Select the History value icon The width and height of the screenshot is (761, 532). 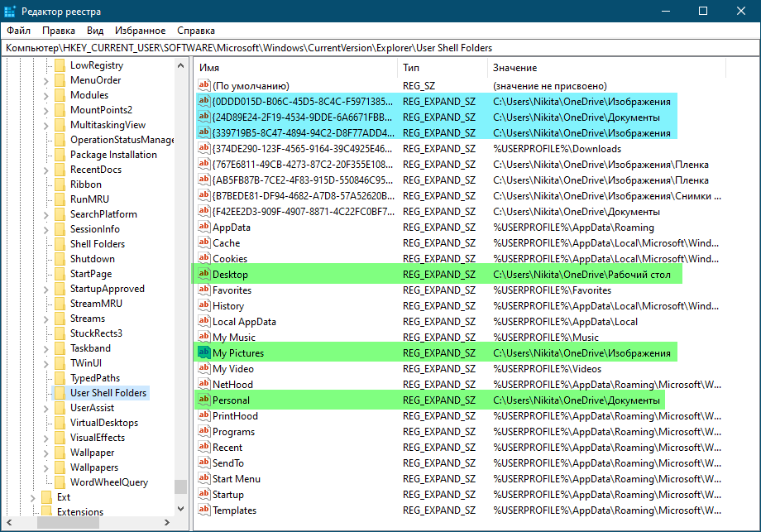point(203,305)
